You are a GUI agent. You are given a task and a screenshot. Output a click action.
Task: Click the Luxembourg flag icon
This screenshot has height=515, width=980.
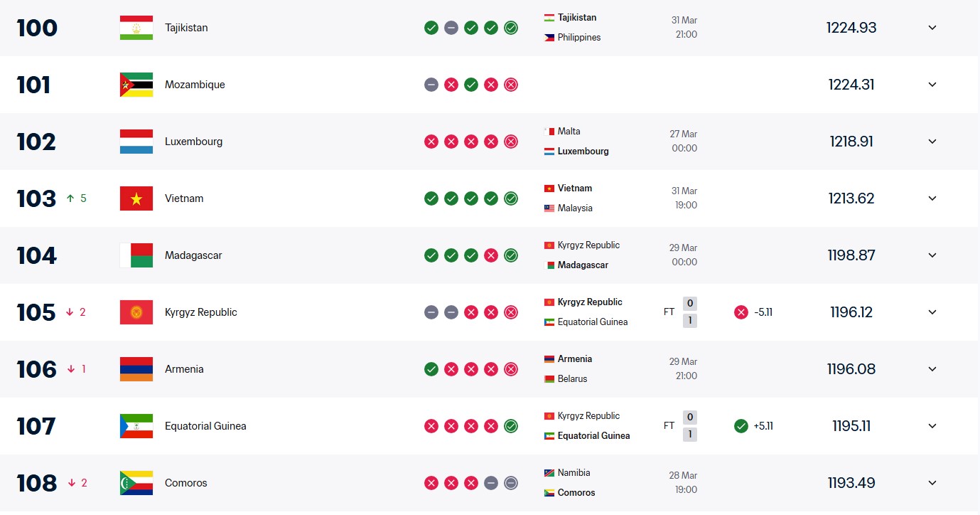pos(136,142)
